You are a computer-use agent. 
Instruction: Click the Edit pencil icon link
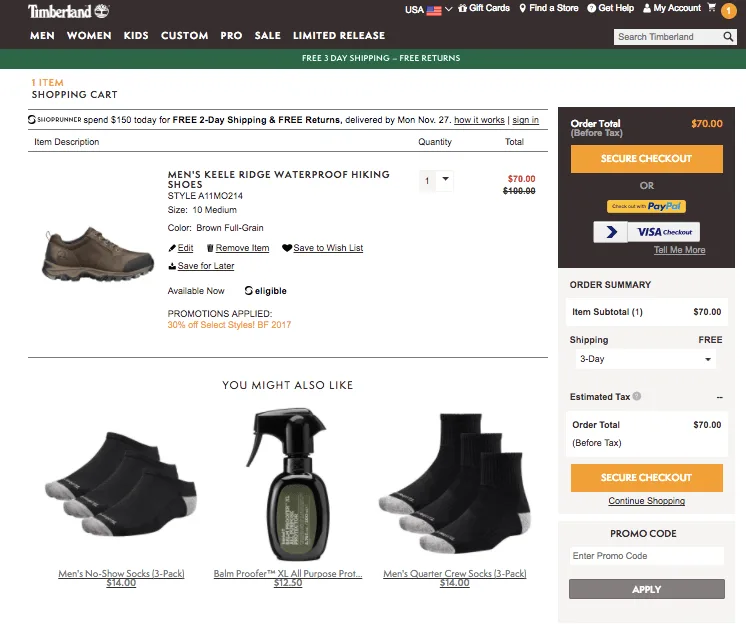click(x=181, y=248)
